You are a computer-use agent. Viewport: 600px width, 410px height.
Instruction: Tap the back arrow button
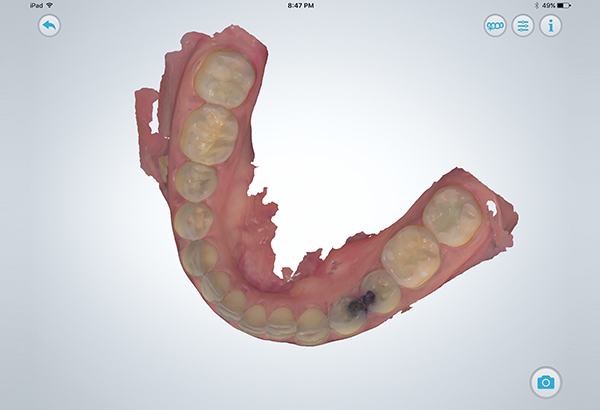click(x=50, y=25)
